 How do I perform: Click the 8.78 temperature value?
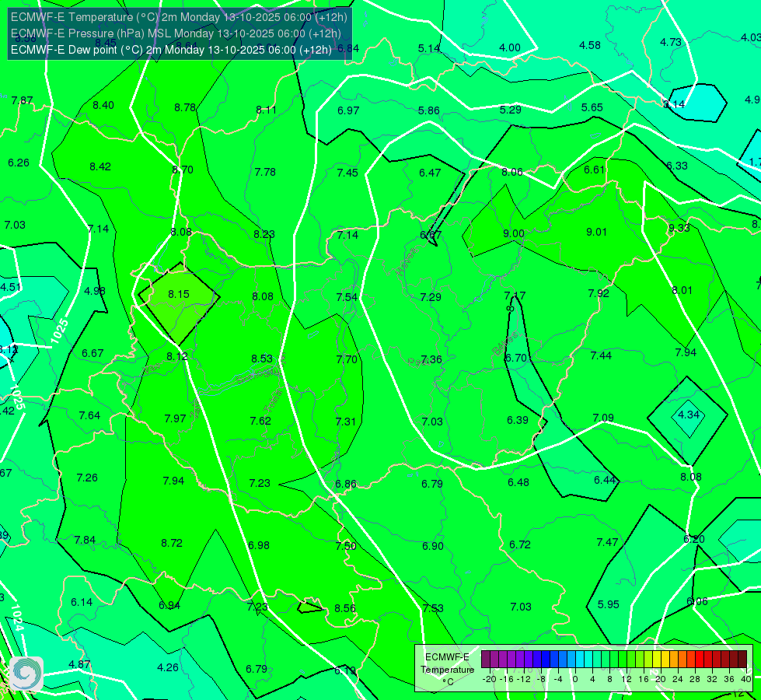[x=185, y=107]
